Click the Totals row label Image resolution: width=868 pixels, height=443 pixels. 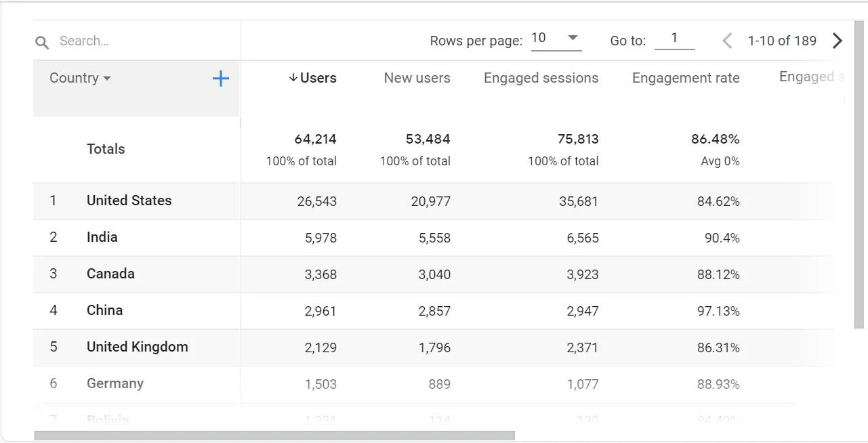[x=106, y=149]
